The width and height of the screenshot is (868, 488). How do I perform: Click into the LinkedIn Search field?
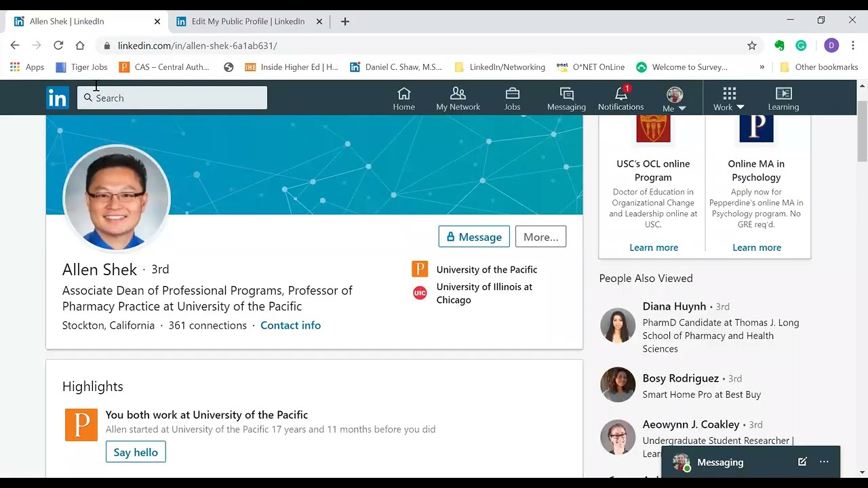tap(172, 98)
